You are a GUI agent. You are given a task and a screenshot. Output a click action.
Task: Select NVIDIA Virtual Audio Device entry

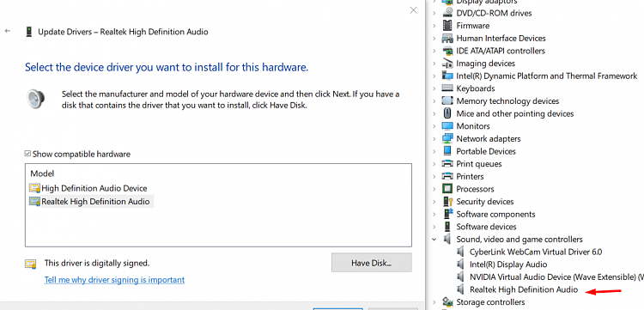click(556, 277)
